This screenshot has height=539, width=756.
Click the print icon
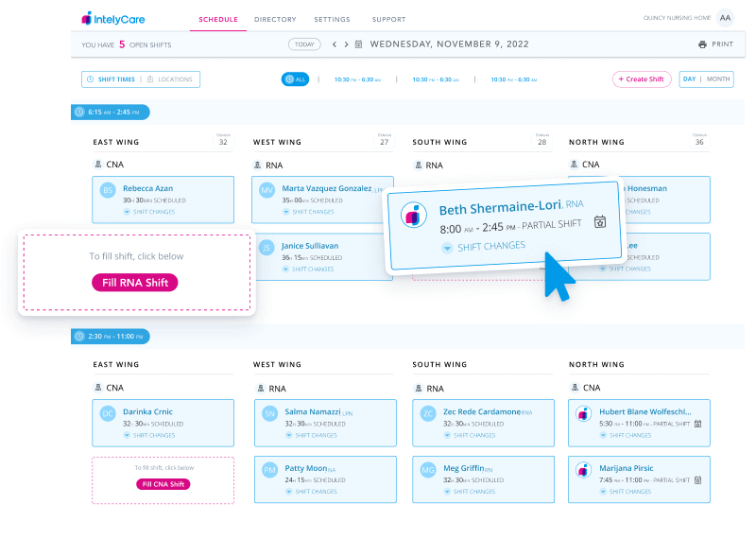click(702, 44)
